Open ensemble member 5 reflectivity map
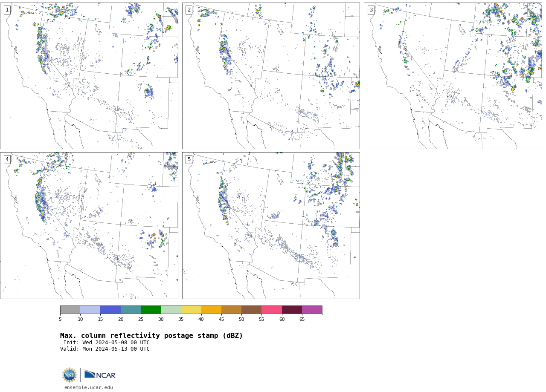 point(271,225)
